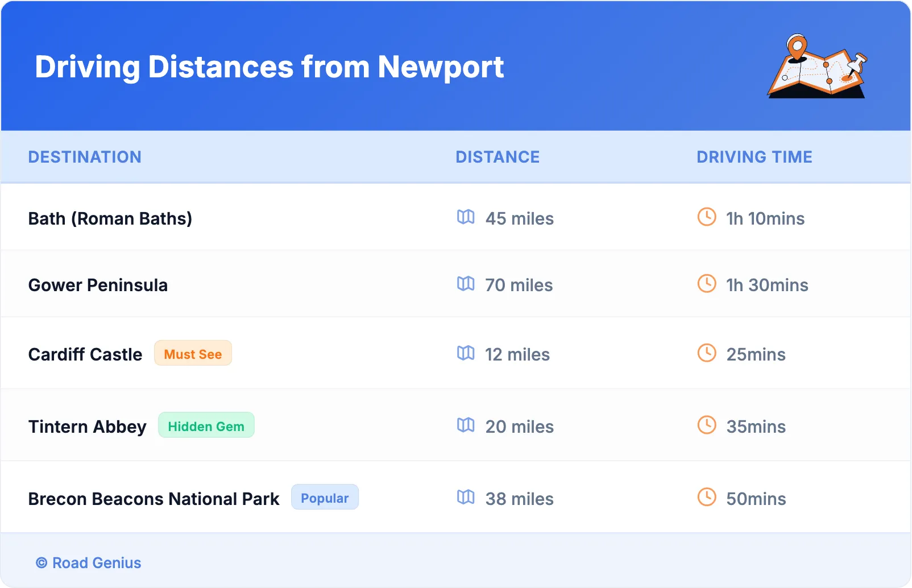Select the Hidden Gem badge on Tintern Abbey

click(206, 425)
